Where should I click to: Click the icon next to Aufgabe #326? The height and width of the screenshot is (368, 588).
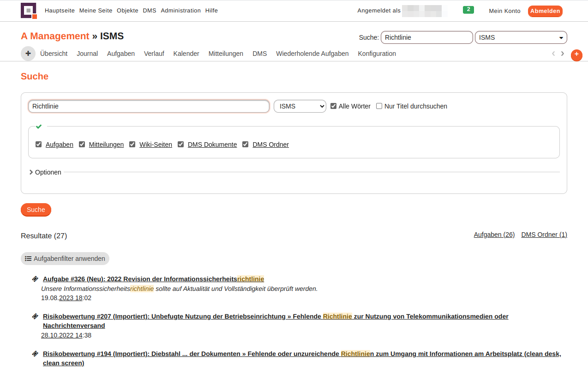(35, 279)
